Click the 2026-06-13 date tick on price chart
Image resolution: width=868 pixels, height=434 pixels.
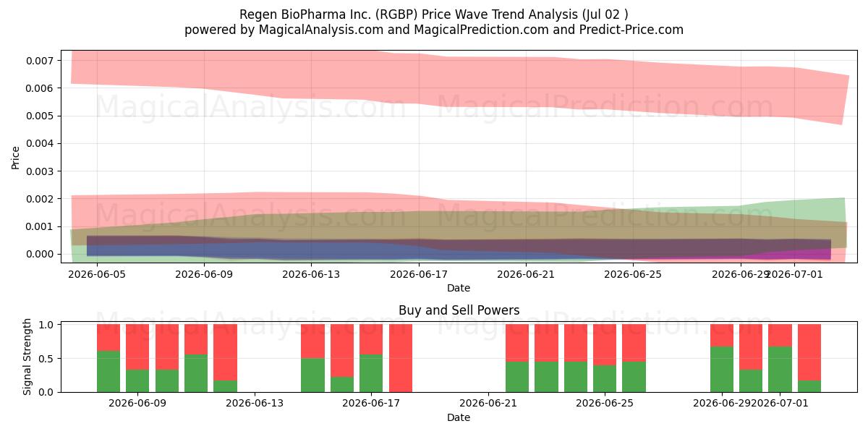311,274
